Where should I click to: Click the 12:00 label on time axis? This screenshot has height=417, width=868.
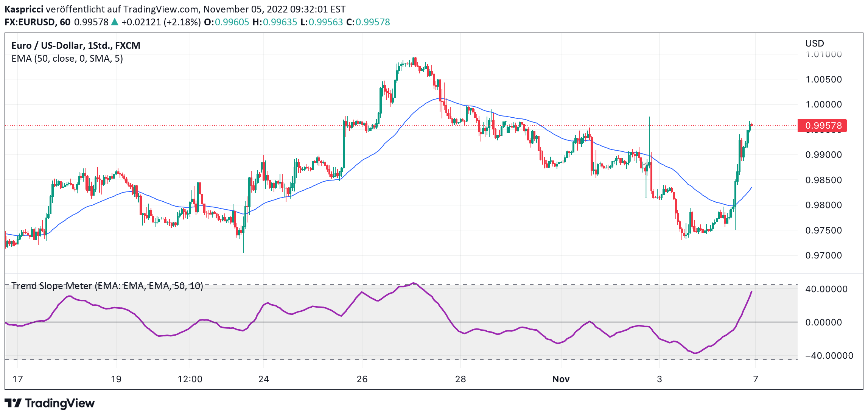[190, 379]
